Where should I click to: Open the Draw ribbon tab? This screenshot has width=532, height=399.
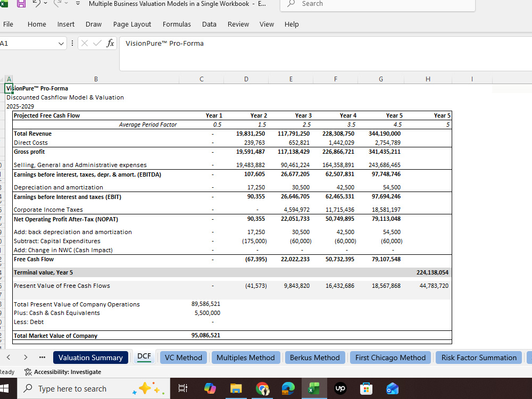pos(93,24)
